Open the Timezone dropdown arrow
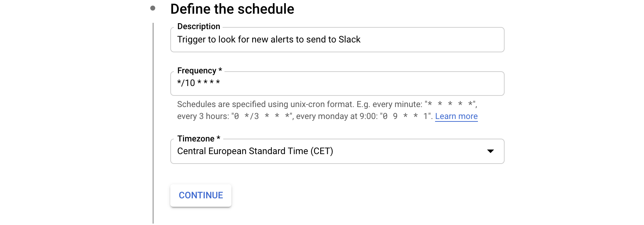644x225 pixels. [490, 151]
